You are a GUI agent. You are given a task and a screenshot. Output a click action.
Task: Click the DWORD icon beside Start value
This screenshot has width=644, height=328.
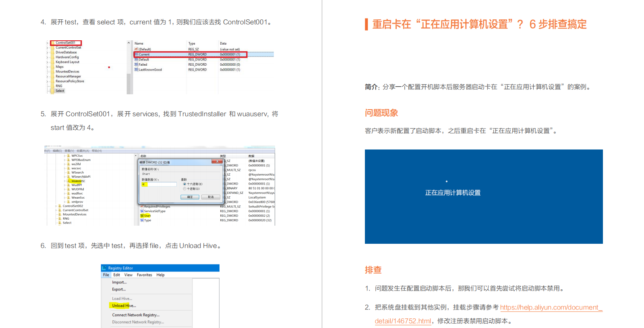pos(142,216)
